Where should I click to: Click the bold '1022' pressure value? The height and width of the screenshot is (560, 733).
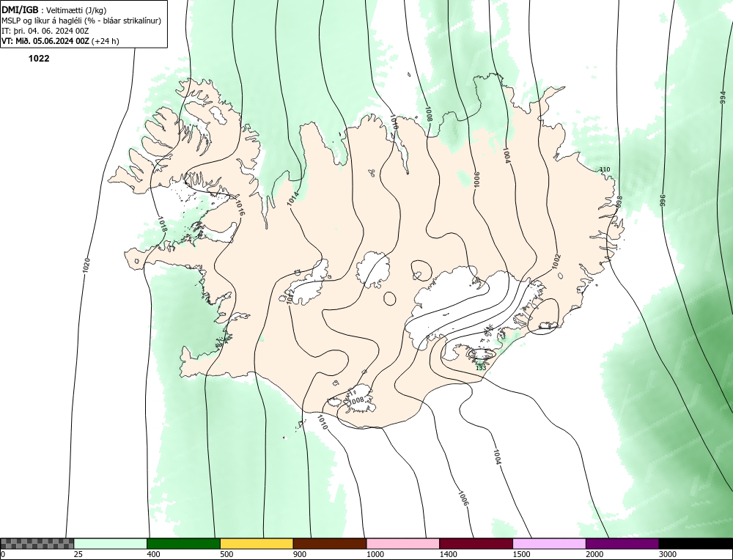pyautogui.click(x=39, y=59)
